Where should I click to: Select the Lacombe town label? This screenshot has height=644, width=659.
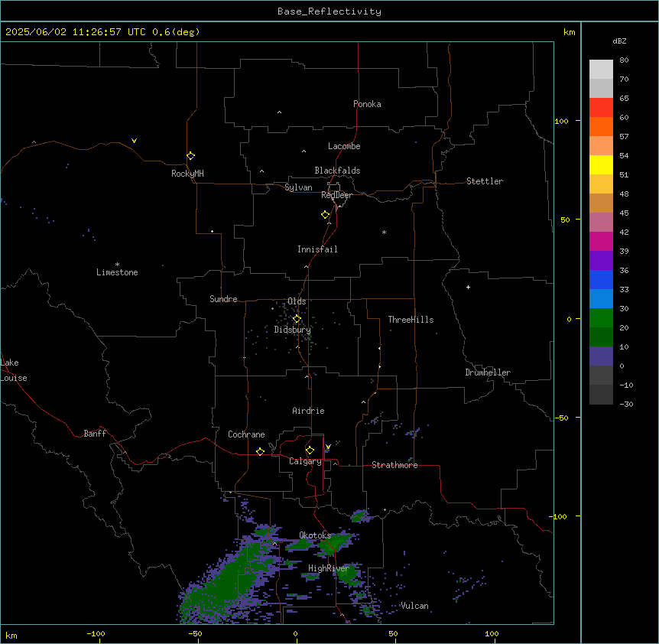tap(344, 146)
